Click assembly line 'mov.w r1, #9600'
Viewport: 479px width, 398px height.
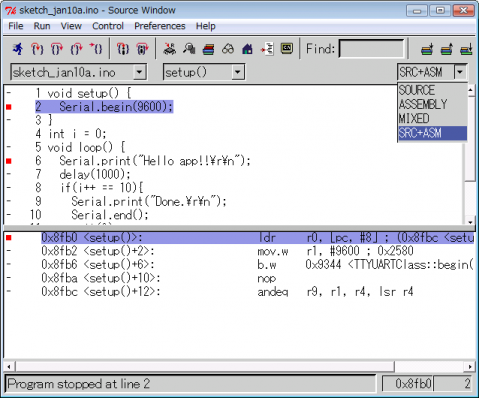335,251
